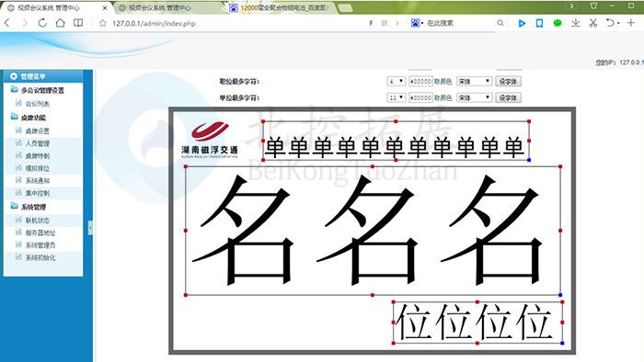Click the search magnifier icon
The height and width of the screenshot is (362, 644).
[500, 23]
